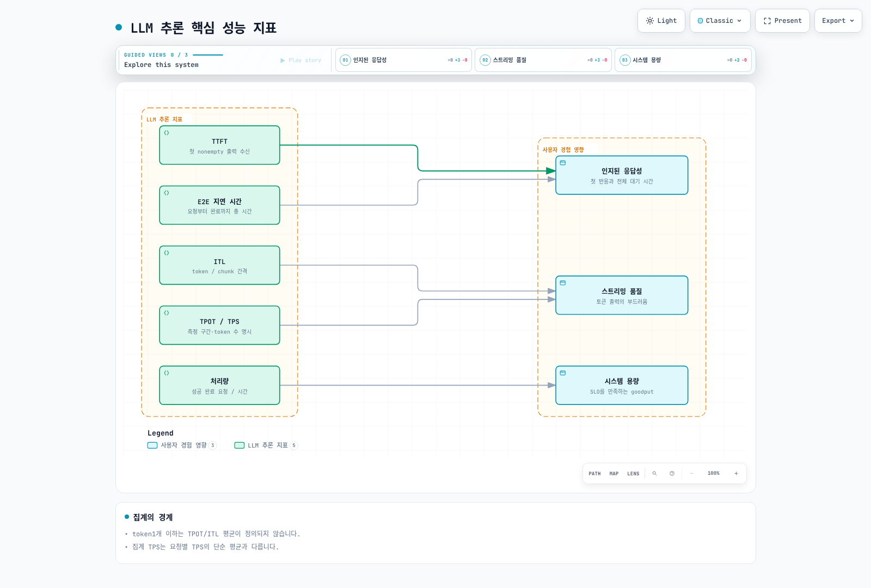Click the 'Explore this system' text
Screen dimensions: 871x588
(161, 65)
